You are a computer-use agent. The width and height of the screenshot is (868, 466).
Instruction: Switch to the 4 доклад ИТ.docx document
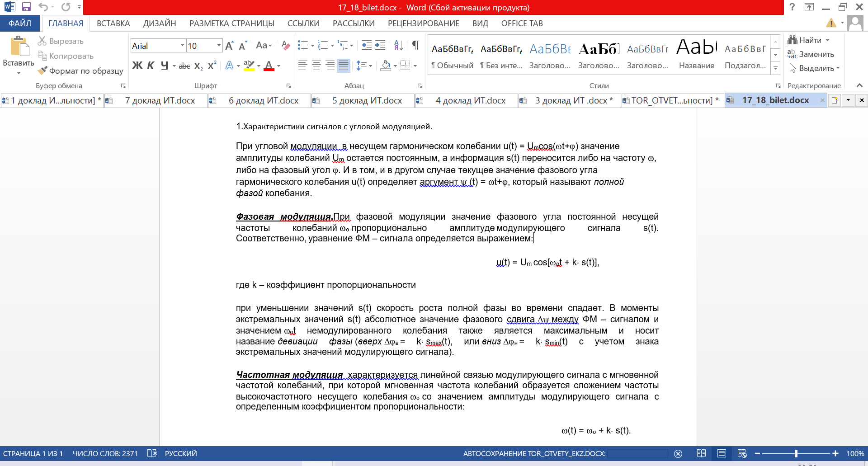tap(466, 100)
